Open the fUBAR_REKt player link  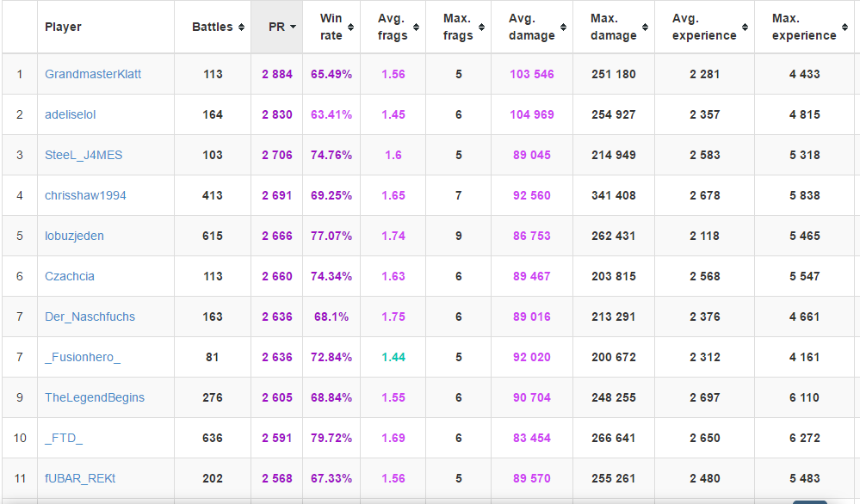pyautogui.click(x=80, y=478)
